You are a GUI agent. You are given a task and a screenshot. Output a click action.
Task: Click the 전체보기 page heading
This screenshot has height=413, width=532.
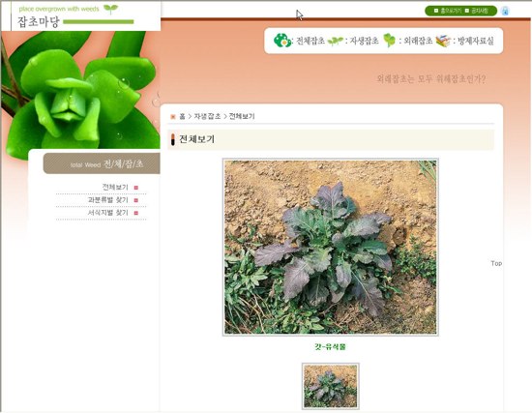(x=197, y=139)
